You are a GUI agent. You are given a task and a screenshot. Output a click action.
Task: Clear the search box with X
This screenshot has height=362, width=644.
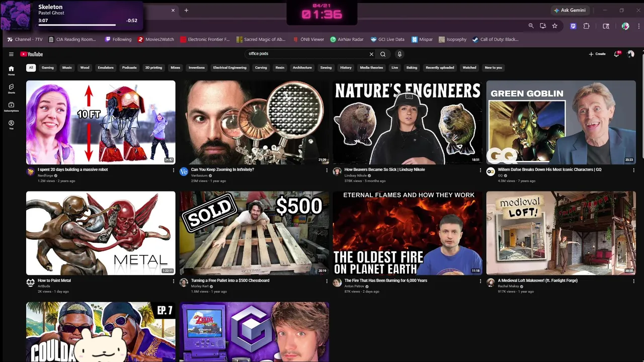(x=371, y=54)
